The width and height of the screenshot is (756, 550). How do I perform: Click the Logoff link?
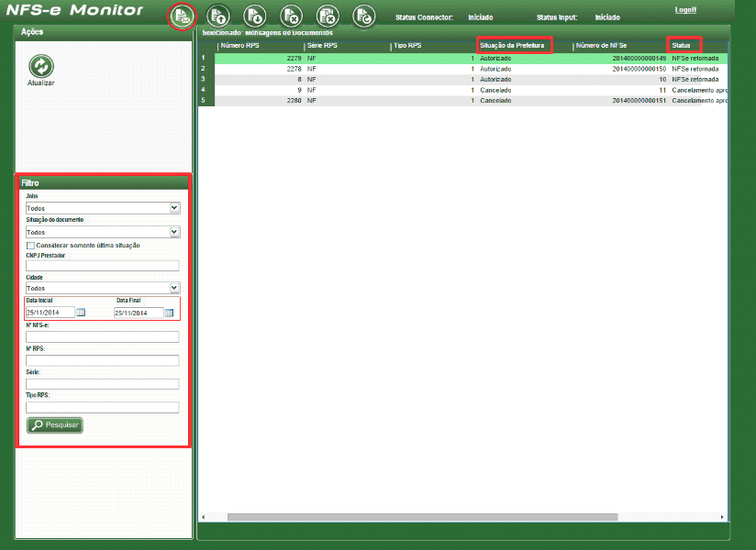pos(685,10)
